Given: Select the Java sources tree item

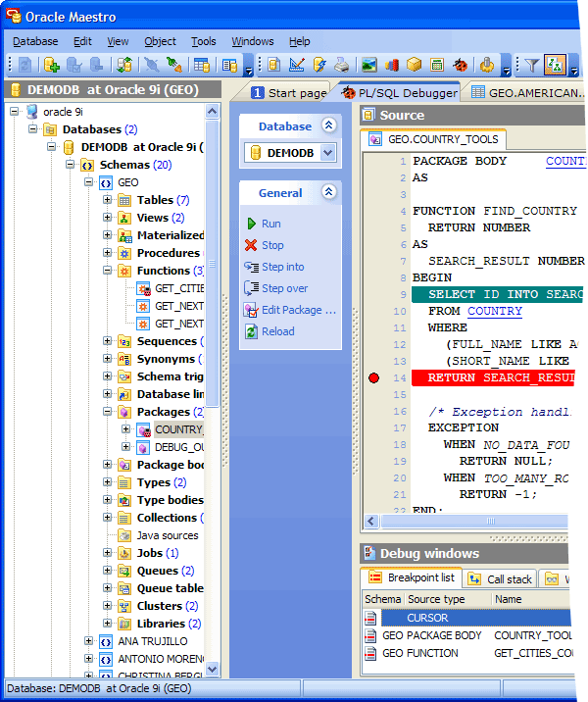Looking at the screenshot, I should [x=168, y=535].
